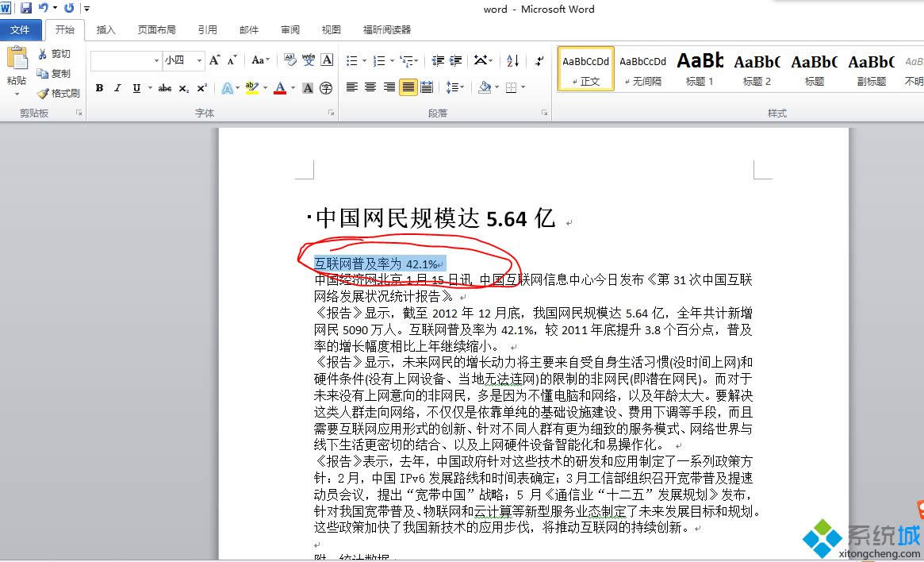Open the clipboard pane dialog launcher

[79, 113]
